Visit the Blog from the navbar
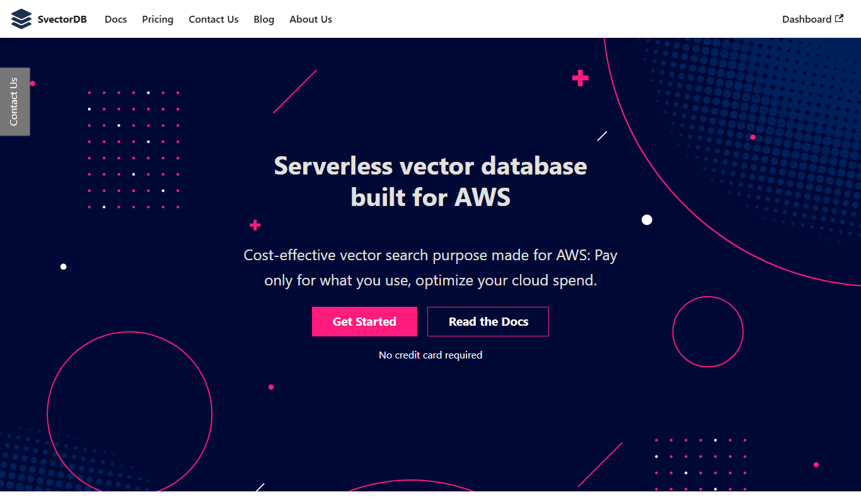861x504 pixels. click(264, 19)
